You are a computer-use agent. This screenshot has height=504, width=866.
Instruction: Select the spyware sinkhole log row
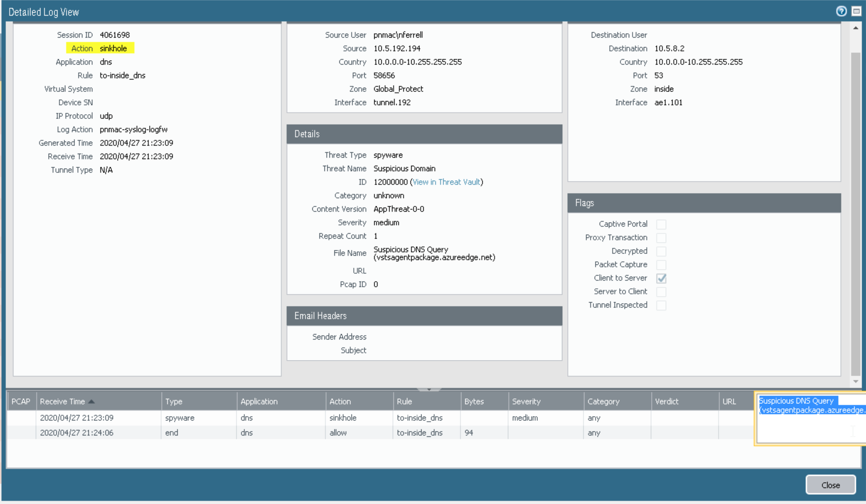click(x=241, y=418)
